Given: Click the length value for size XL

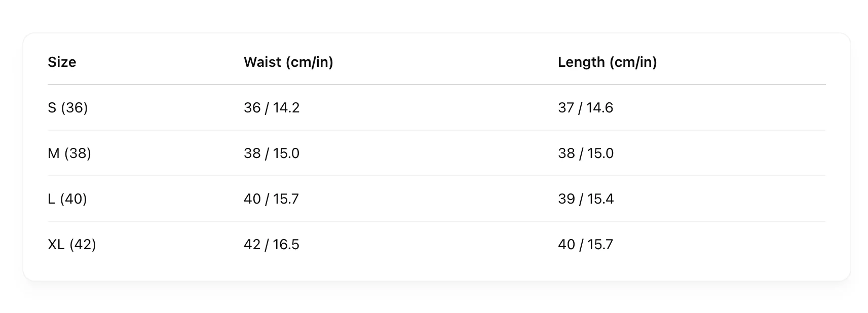Looking at the screenshot, I should pos(585,244).
